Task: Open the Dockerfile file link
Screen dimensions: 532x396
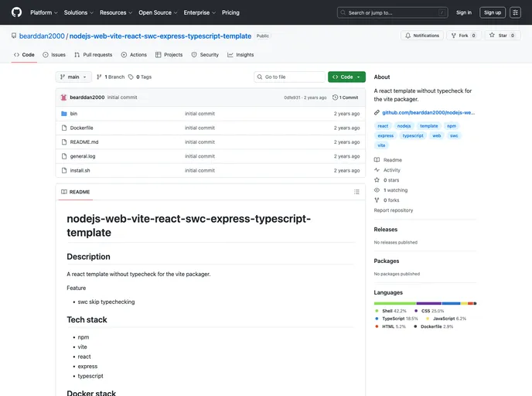Action: pos(81,128)
